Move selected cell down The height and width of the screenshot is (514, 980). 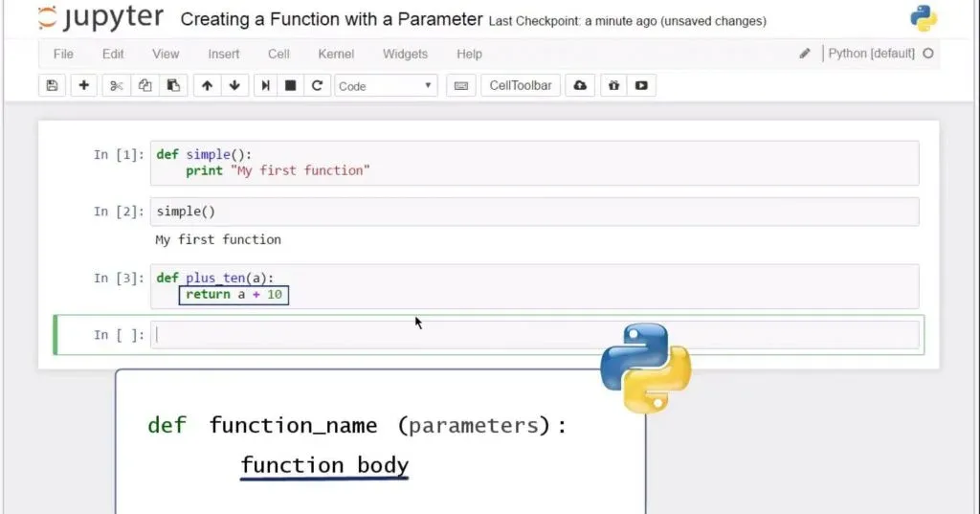tap(234, 85)
